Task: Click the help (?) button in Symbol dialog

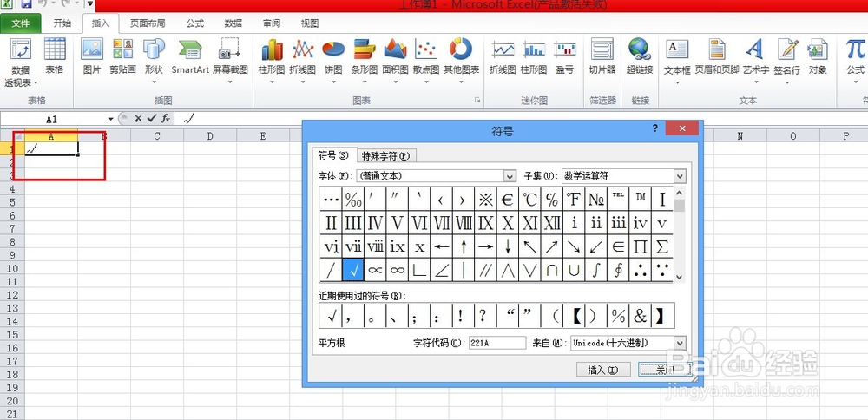Action: coord(655,128)
